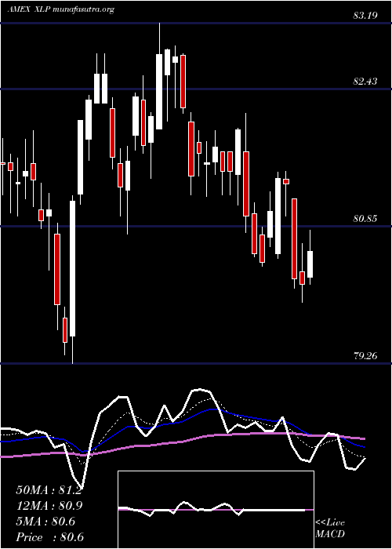Click the '<<Live MACD' label
The width and height of the screenshot is (392, 549).
[330, 529]
